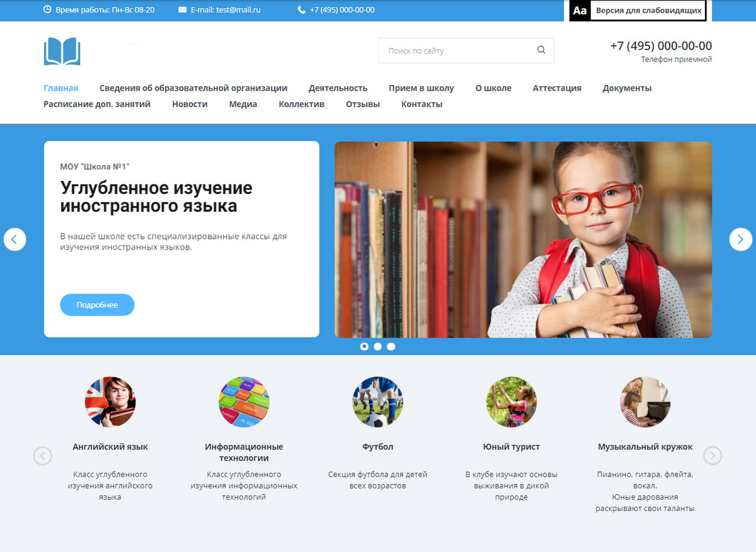Open the Музыкальный кружок title link

click(x=645, y=447)
